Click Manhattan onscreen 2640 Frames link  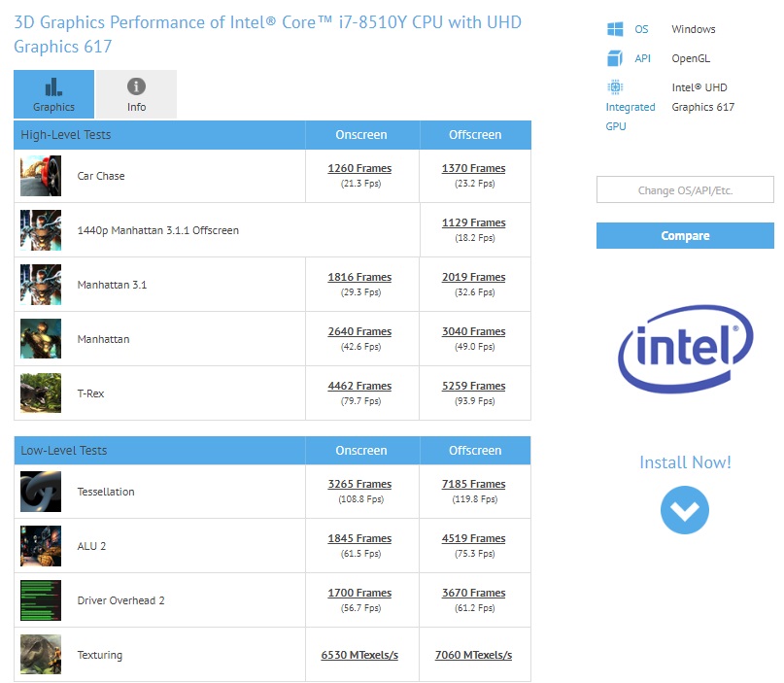click(x=359, y=331)
